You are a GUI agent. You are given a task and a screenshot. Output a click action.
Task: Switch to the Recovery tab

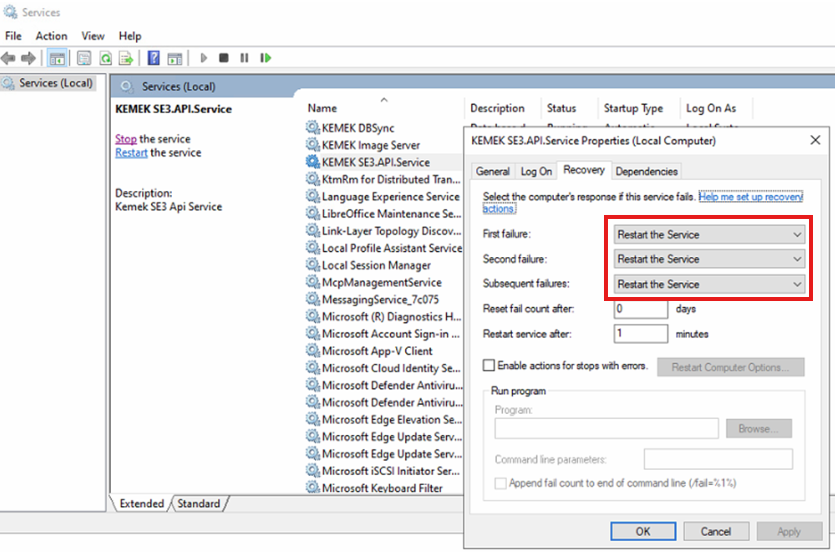[584, 170]
